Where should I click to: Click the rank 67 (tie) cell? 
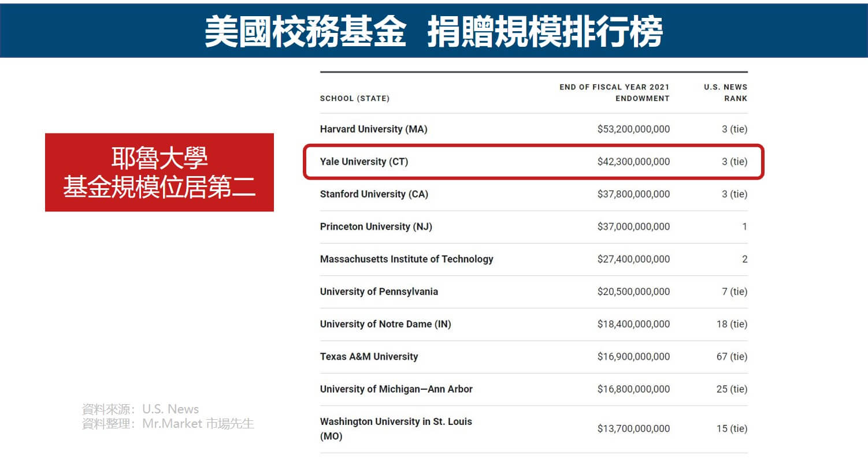coord(732,356)
